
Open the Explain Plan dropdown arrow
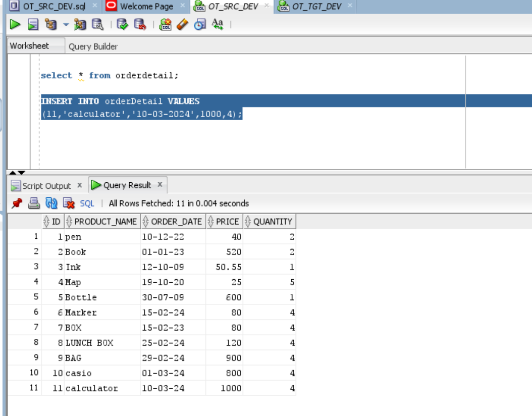(x=66, y=24)
